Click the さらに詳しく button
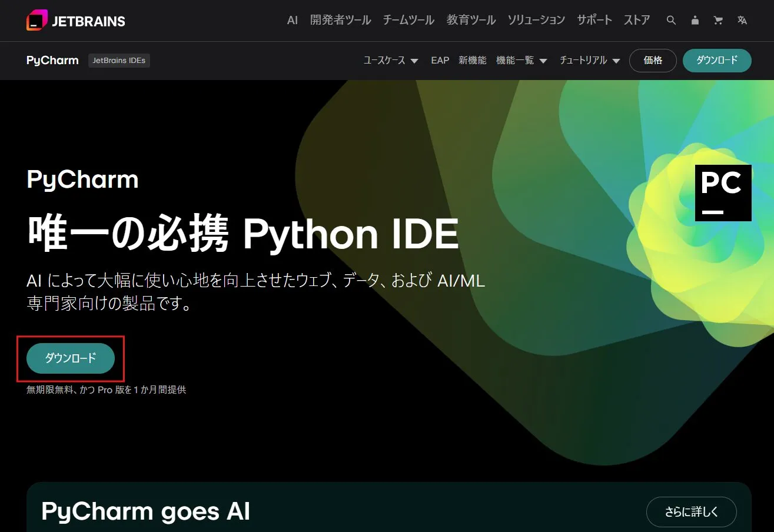774x532 pixels. (692, 512)
